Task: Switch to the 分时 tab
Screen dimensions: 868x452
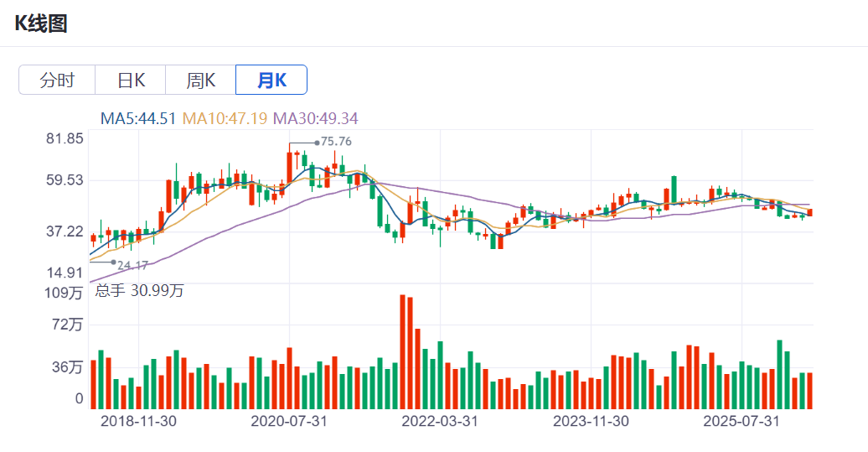Action: (x=57, y=81)
